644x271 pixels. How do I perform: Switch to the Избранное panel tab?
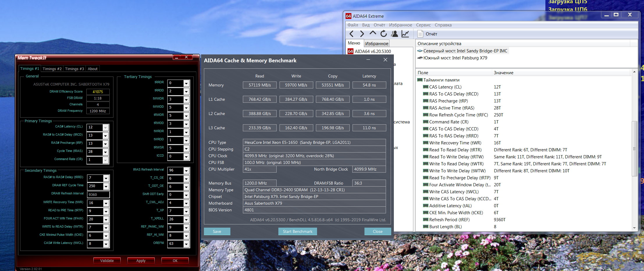(x=377, y=44)
